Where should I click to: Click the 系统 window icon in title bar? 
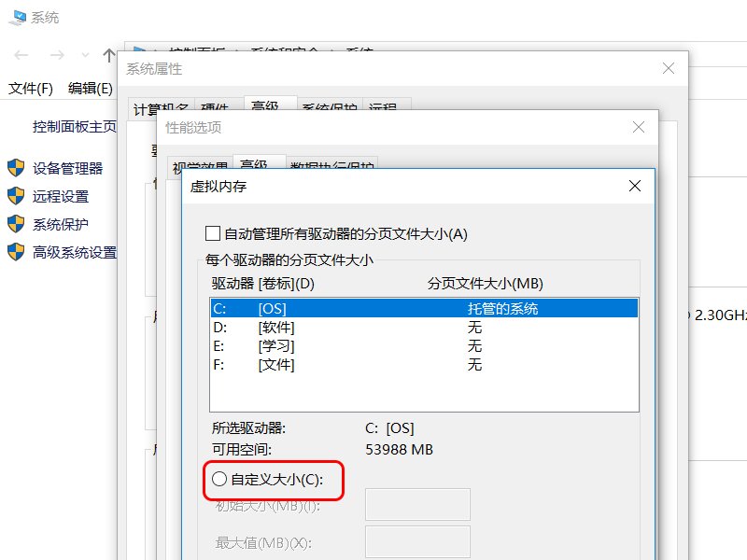[x=21, y=16]
